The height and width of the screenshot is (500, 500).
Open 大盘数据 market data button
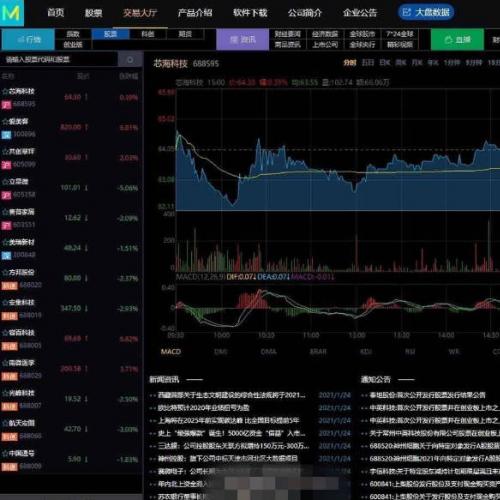(x=426, y=13)
